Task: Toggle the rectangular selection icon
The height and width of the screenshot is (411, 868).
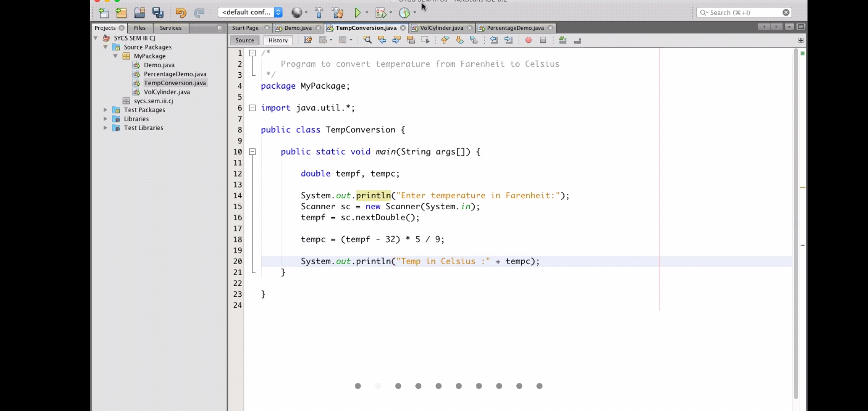Action: (425, 40)
